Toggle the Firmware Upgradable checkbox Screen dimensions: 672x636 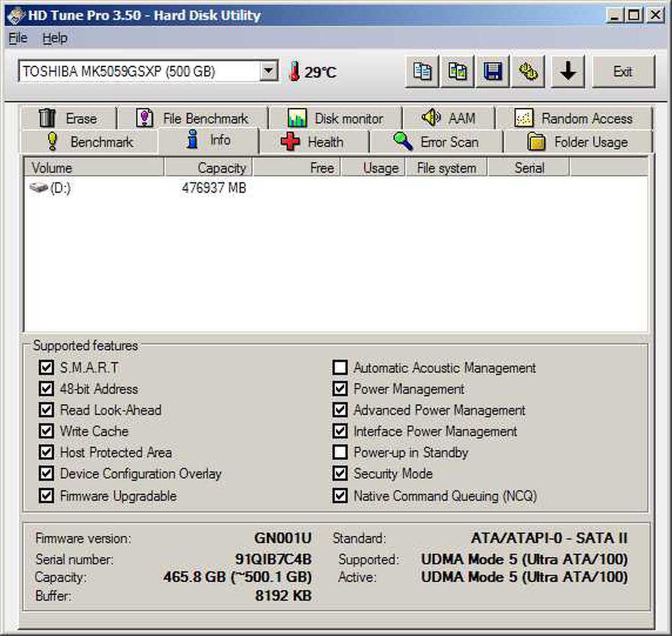[x=47, y=496]
